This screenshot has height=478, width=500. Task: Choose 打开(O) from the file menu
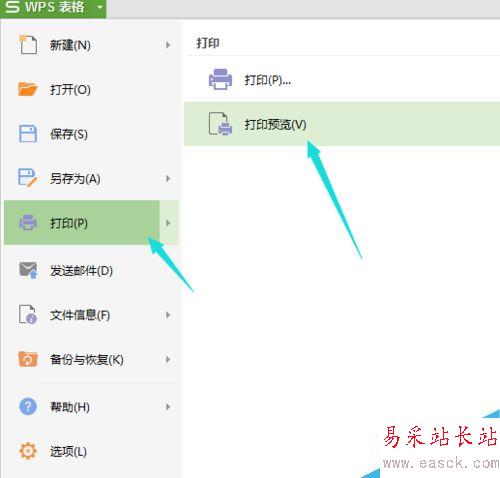pos(92,89)
